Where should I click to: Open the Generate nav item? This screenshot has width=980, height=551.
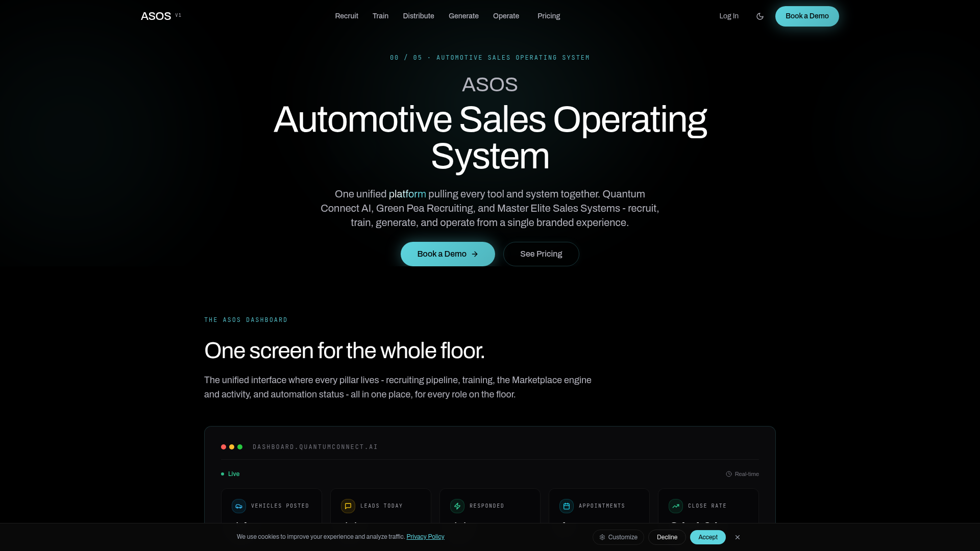[463, 16]
